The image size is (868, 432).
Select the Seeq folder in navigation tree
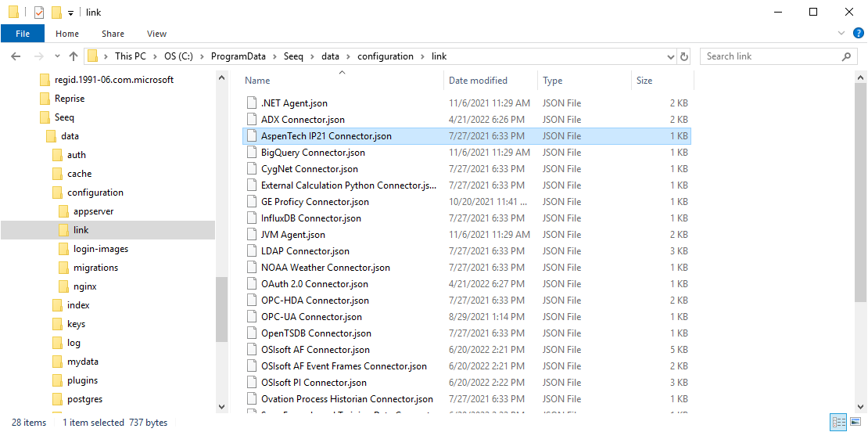64,117
